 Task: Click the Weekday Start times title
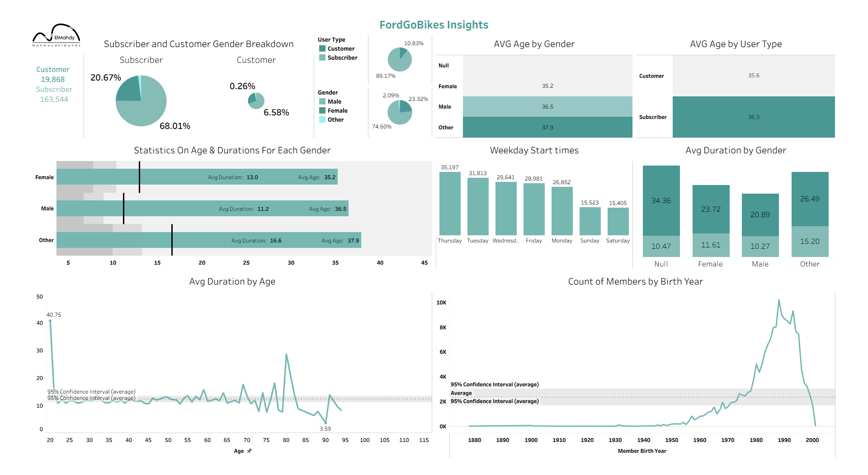click(x=534, y=150)
